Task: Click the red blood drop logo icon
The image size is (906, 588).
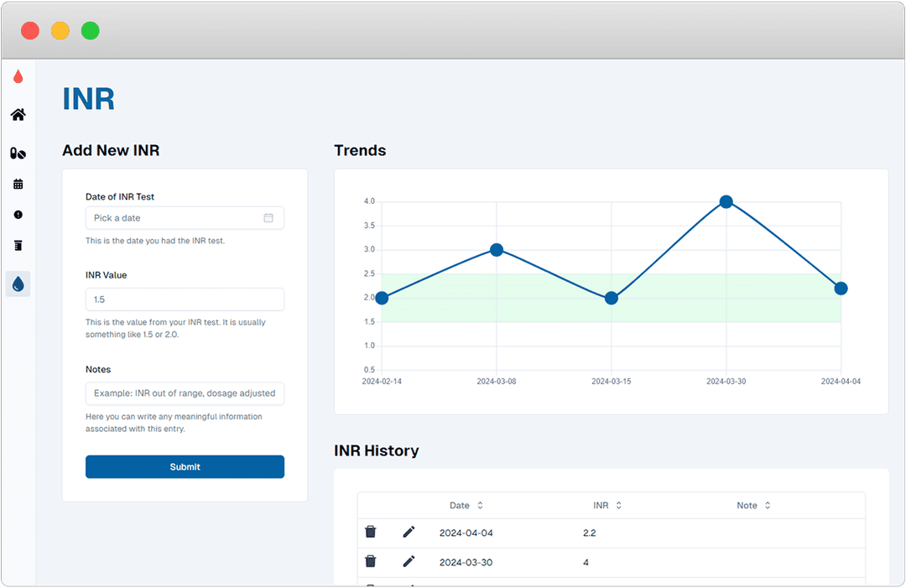Action: click(18, 76)
